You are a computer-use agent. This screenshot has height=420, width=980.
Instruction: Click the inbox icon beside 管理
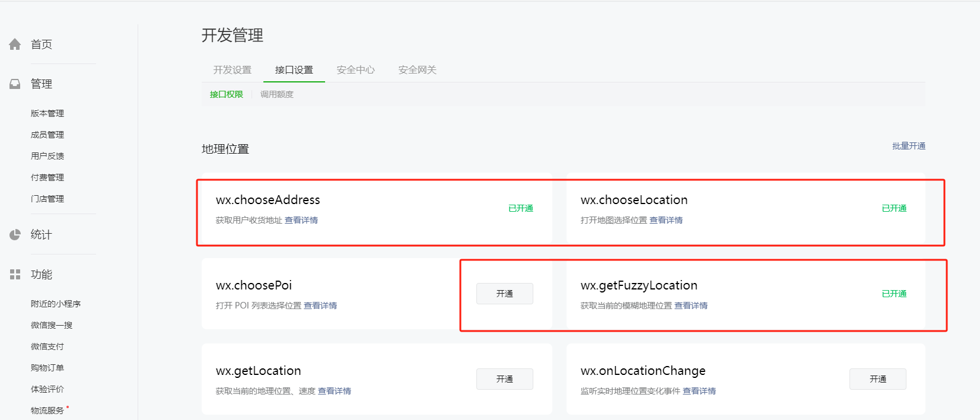pyautogui.click(x=15, y=84)
